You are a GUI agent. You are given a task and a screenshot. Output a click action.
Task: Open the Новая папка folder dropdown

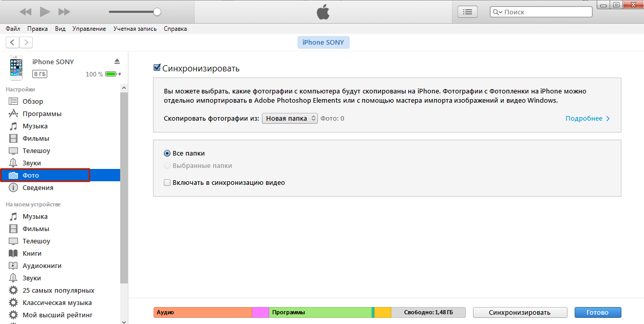[x=290, y=118]
